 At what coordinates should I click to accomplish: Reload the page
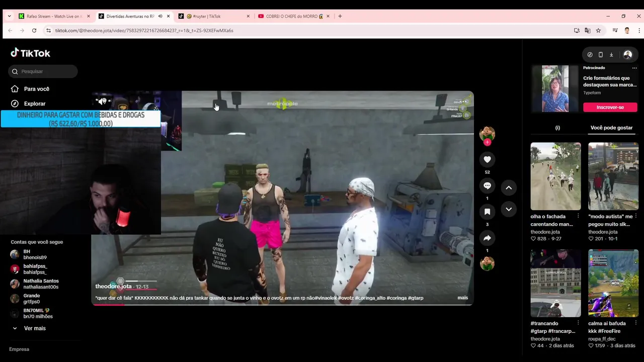(34, 31)
